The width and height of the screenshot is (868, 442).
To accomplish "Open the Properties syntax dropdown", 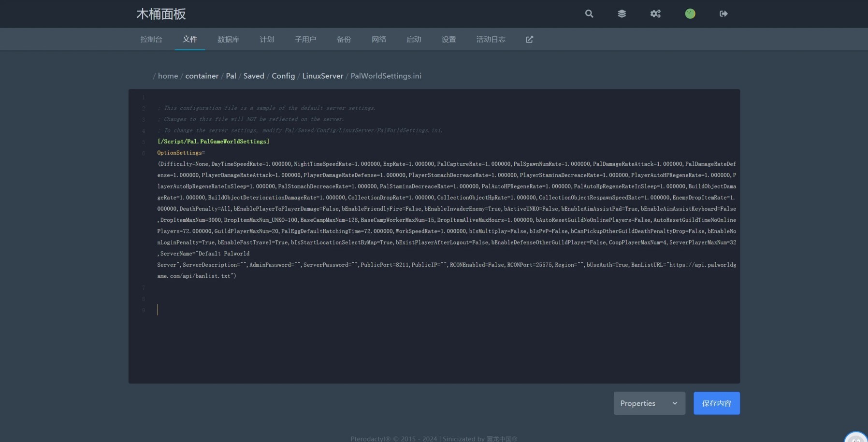I will pyautogui.click(x=649, y=403).
